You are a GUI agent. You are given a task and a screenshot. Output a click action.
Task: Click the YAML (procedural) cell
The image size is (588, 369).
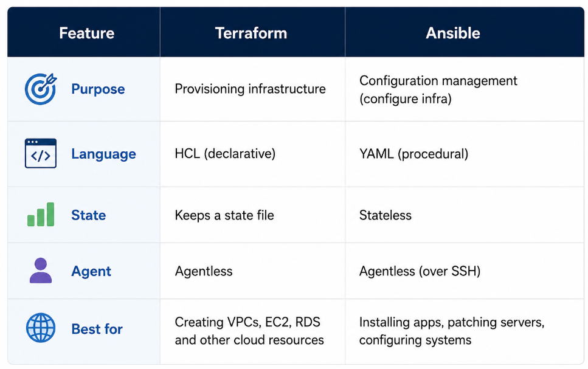(413, 154)
